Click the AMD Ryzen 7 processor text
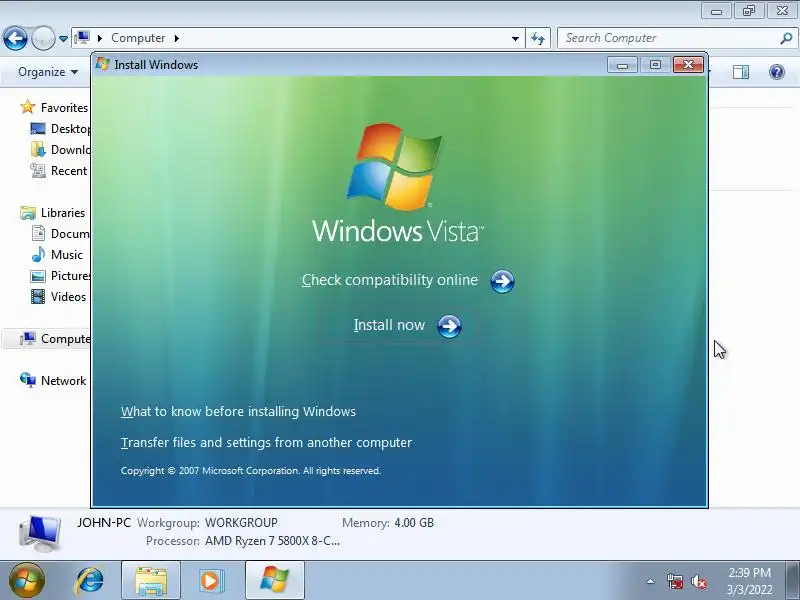 (x=272, y=541)
